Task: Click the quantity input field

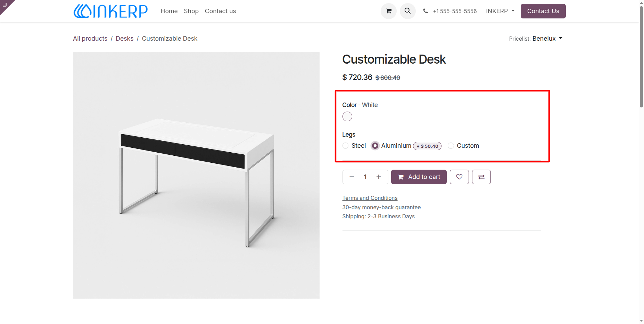Action: coord(365,177)
